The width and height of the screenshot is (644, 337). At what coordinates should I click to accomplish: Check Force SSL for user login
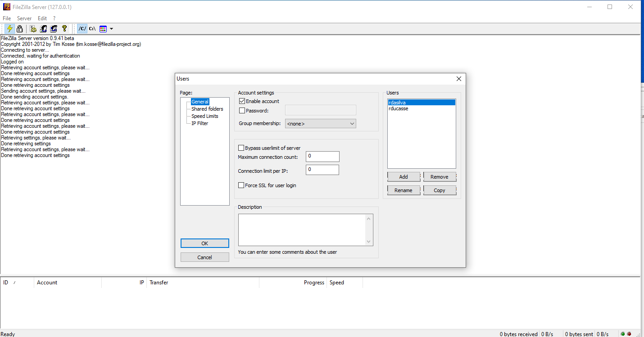241,185
